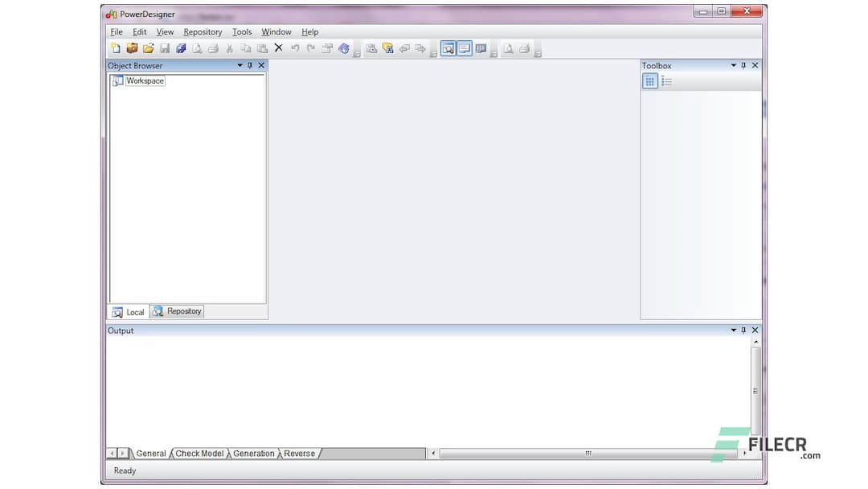Open the Output panel dropdown menu arrow
The width and height of the screenshot is (868, 489).
tap(733, 330)
